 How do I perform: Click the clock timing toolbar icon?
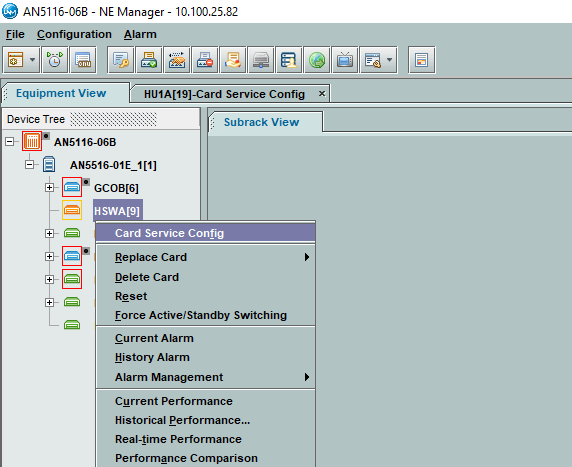click(x=55, y=60)
